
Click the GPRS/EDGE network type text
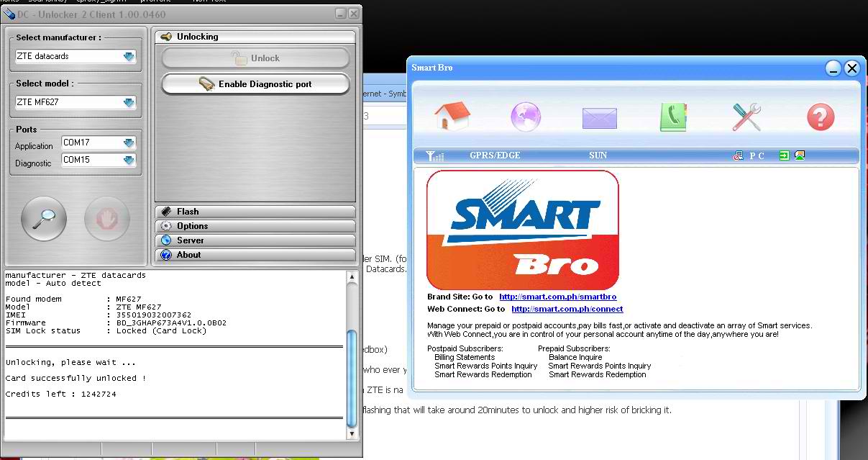[x=495, y=155]
